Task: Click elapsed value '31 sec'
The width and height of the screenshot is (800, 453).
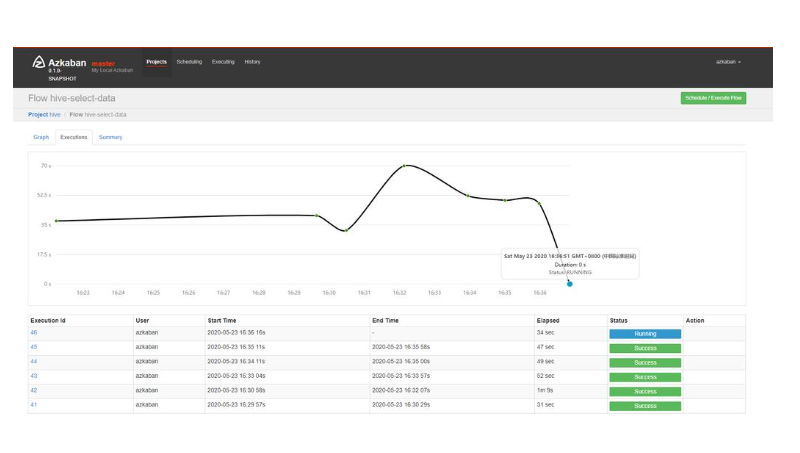Action: tap(545, 405)
